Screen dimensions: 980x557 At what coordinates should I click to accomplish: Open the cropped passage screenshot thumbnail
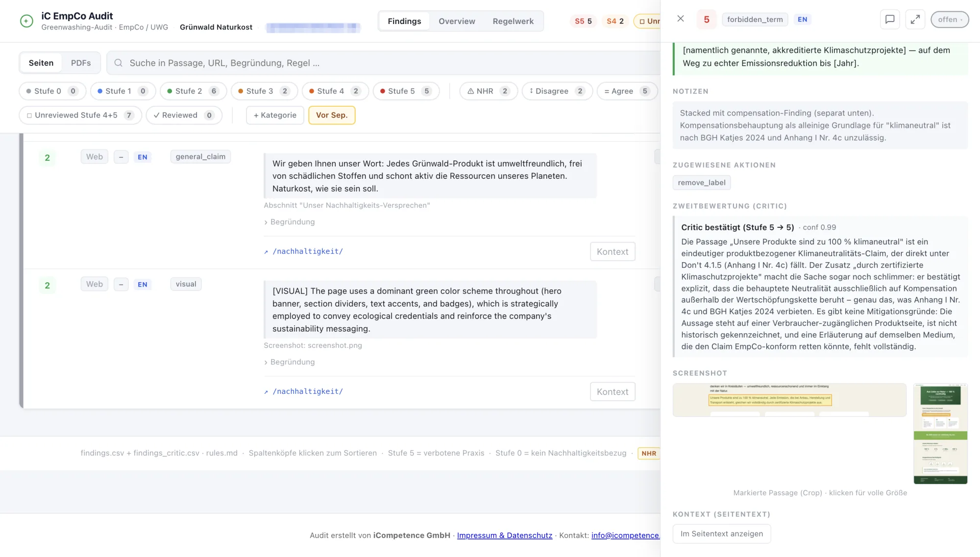(x=789, y=400)
